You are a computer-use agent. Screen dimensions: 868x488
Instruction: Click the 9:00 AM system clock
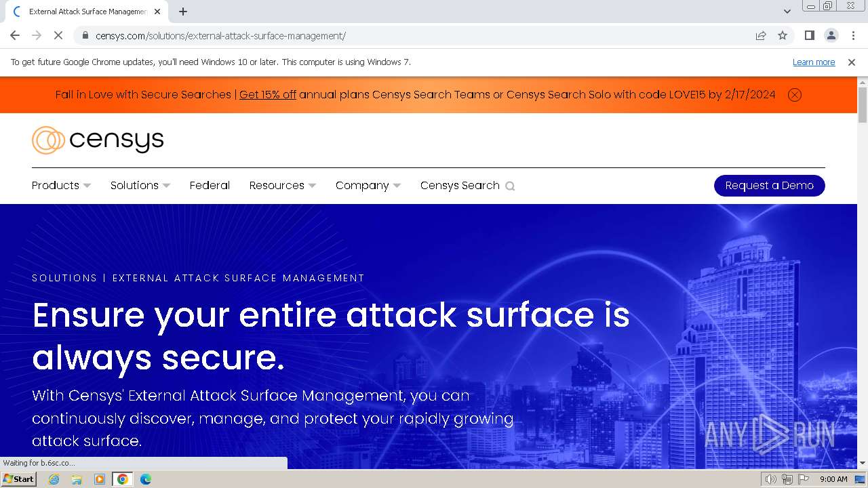833,479
